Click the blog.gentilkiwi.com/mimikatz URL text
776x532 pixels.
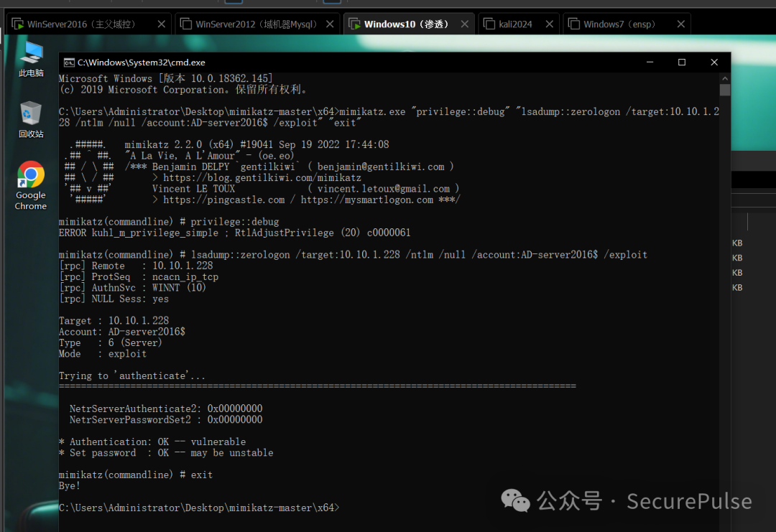coord(262,177)
